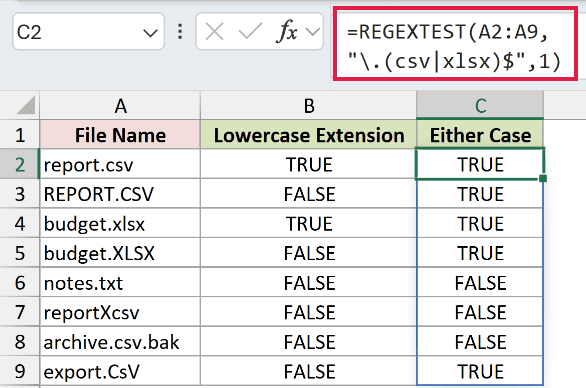Select column A header
This screenshot has height=388, width=586.
tap(120, 106)
